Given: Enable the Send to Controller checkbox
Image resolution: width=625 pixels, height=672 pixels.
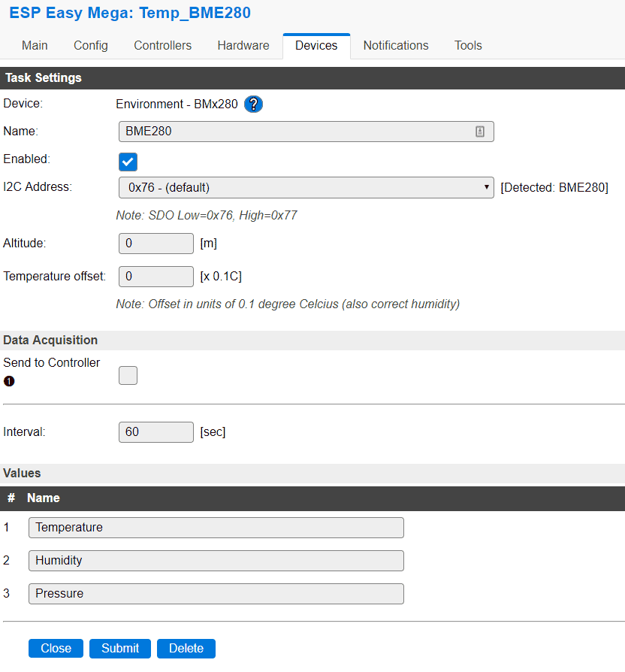Looking at the screenshot, I should [x=128, y=375].
